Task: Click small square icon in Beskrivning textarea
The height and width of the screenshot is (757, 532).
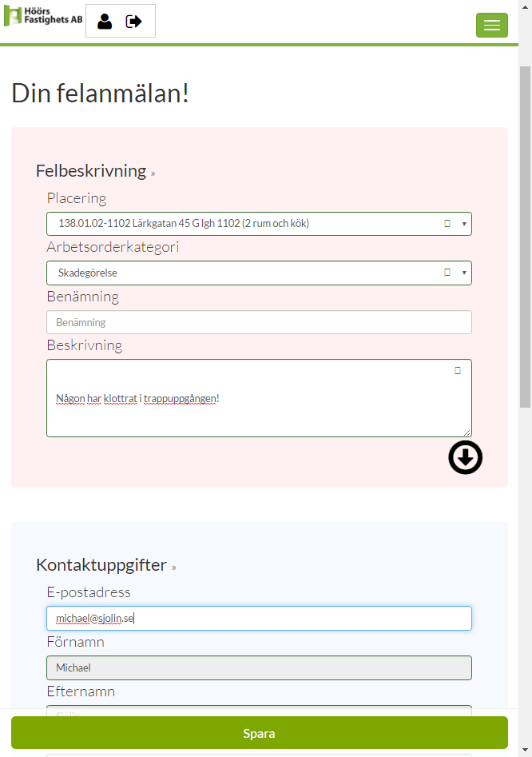Action: click(x=458, y=370)
